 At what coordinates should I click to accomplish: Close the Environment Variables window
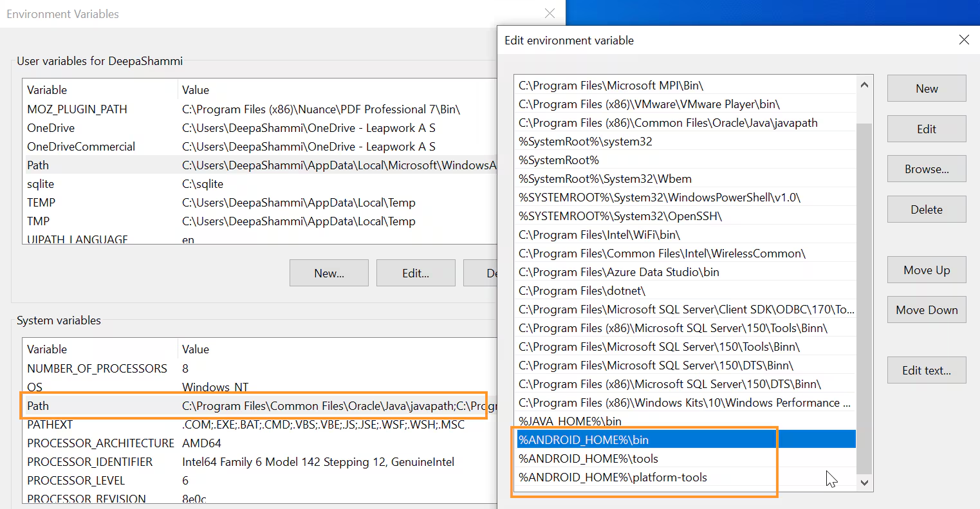coord(550,14)
